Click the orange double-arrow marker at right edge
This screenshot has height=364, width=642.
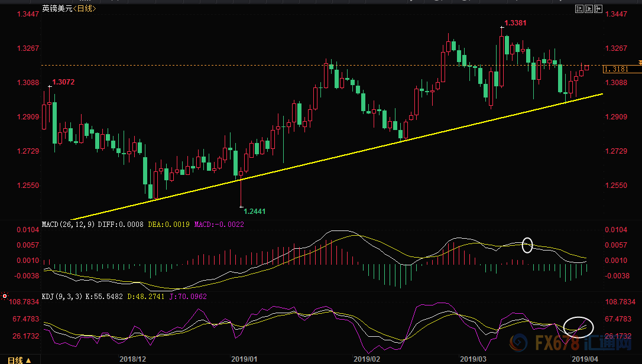pyautogui.click(x=639, y=62)
